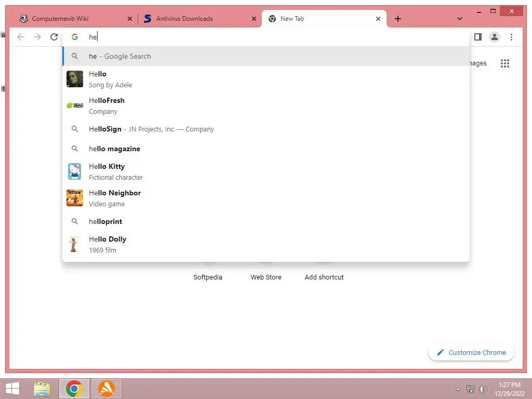
Task: Click the Hello Dolly film thumbnail
Action: [x=74, y=244]
